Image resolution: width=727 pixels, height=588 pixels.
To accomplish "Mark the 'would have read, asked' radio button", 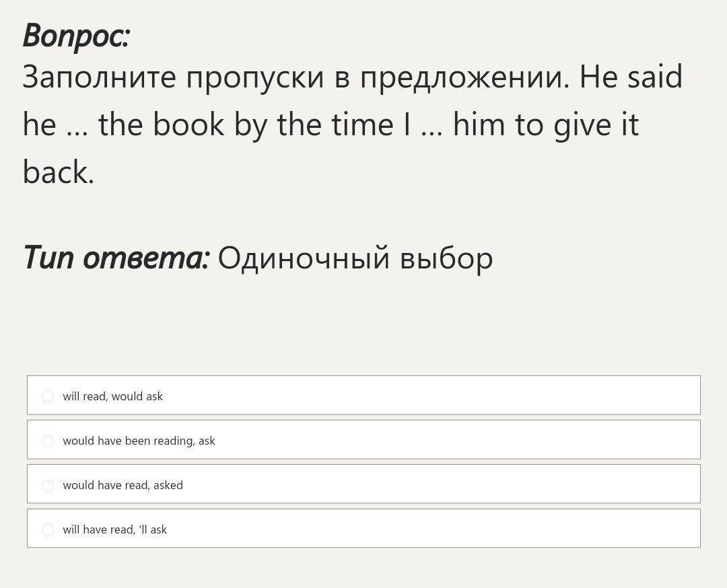I will pyautogui.click(x=48, y=485).
